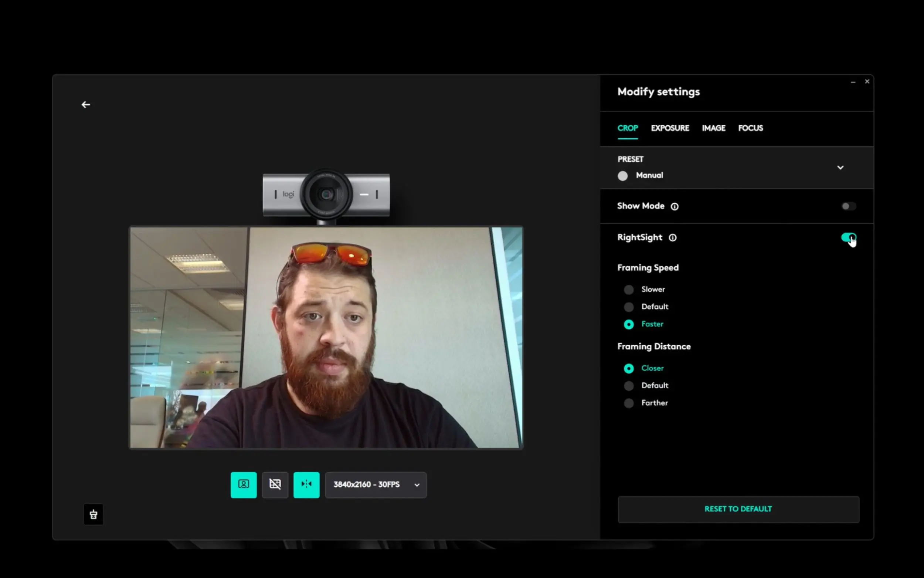Click the Framing Distance heading
This screenshot has height=578, width=924.
click(x=654, y=347)
